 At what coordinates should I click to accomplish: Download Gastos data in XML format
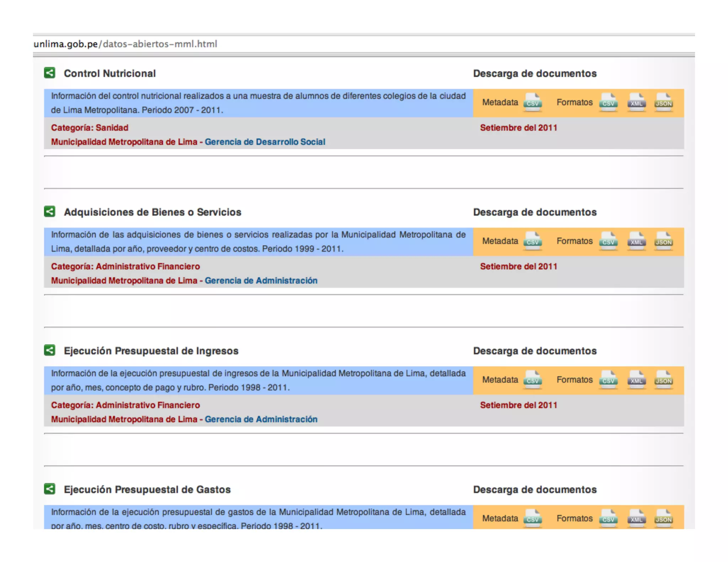636,518
